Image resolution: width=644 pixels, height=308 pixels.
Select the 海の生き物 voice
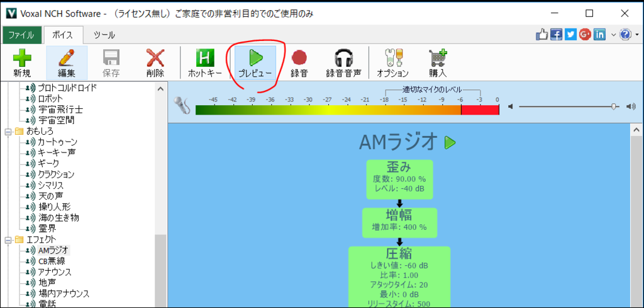coord(58,217)
